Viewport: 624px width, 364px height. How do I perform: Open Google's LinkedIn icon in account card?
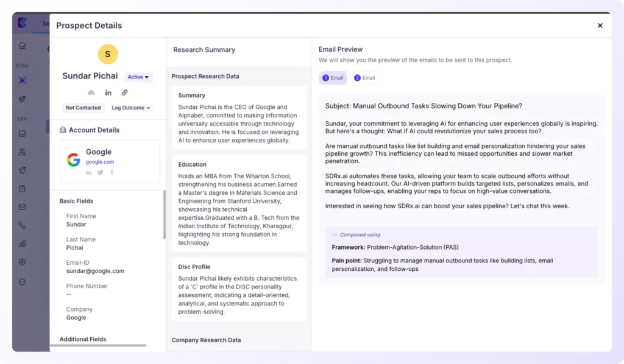[x=89, y=172]
